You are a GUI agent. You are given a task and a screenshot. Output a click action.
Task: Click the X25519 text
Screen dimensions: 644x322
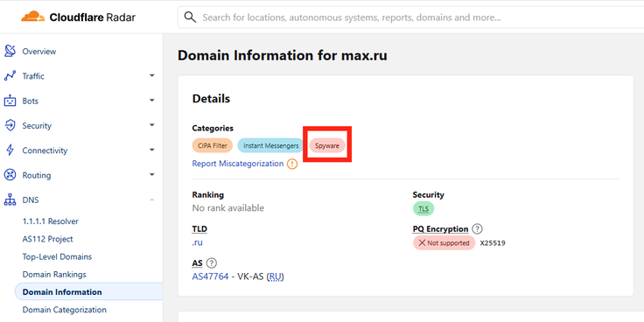click(x=493, y=242)
